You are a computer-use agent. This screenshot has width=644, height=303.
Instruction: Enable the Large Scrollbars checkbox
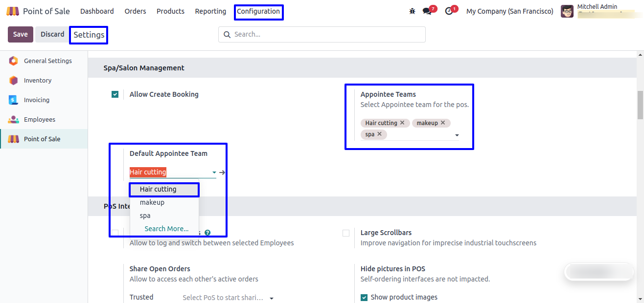pos(346,233)
